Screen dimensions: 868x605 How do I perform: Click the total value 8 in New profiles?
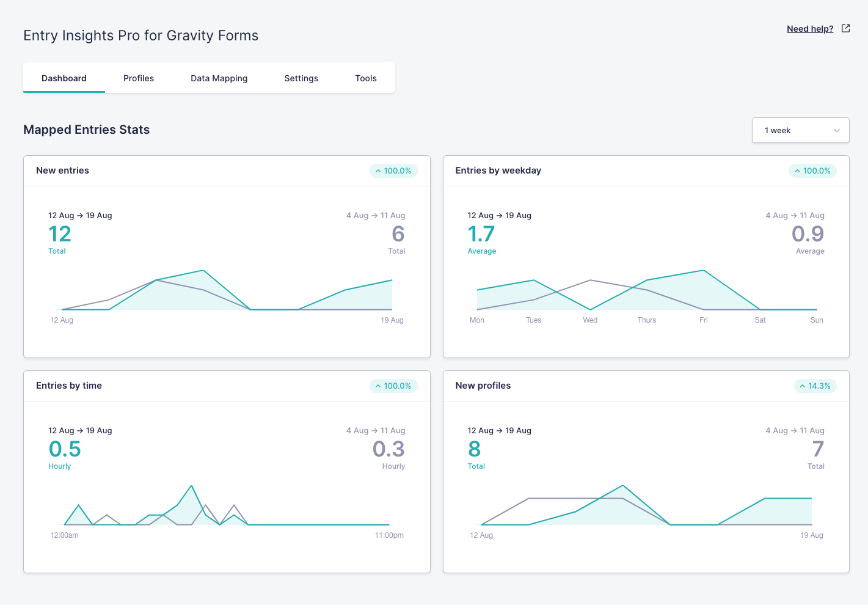point(475,449)
